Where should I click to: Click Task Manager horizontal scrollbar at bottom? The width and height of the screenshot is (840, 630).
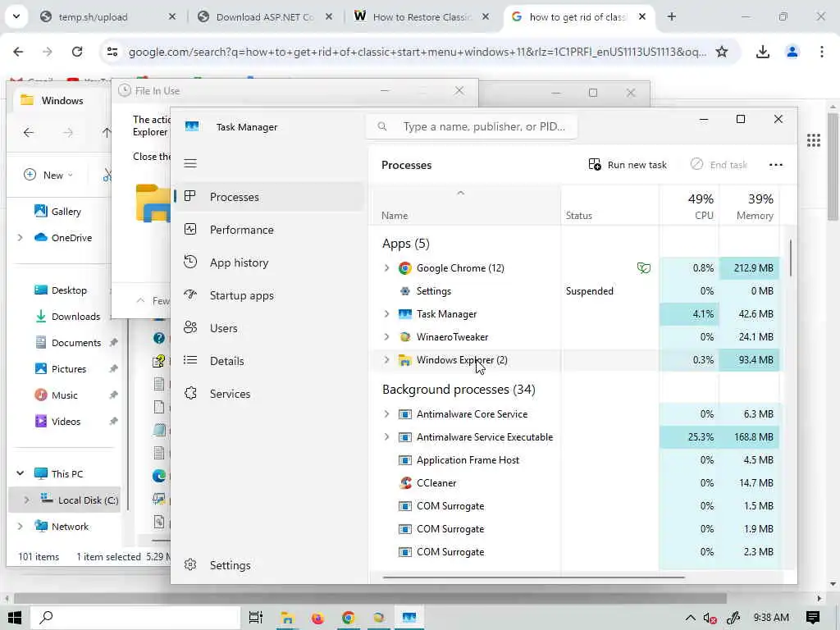pos(533,577)
